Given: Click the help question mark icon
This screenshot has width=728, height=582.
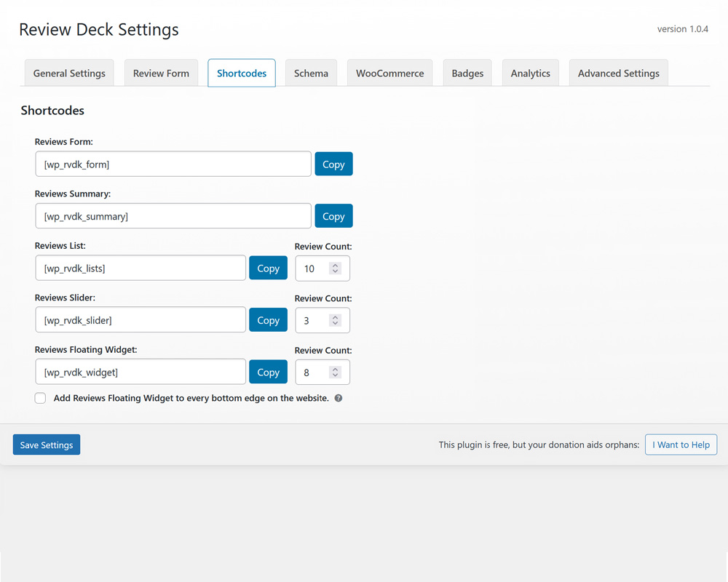Looking at the screenshot, I should 336,398.
